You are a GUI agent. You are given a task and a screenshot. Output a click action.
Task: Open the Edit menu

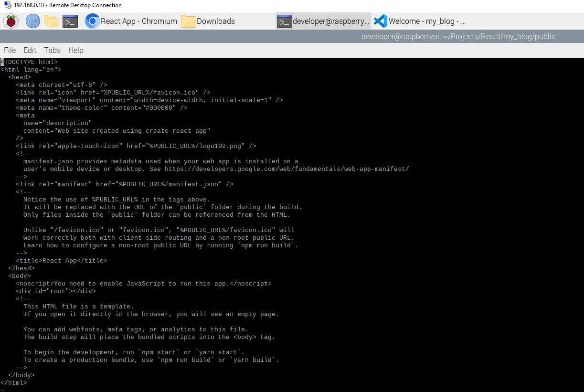point(30,50)
